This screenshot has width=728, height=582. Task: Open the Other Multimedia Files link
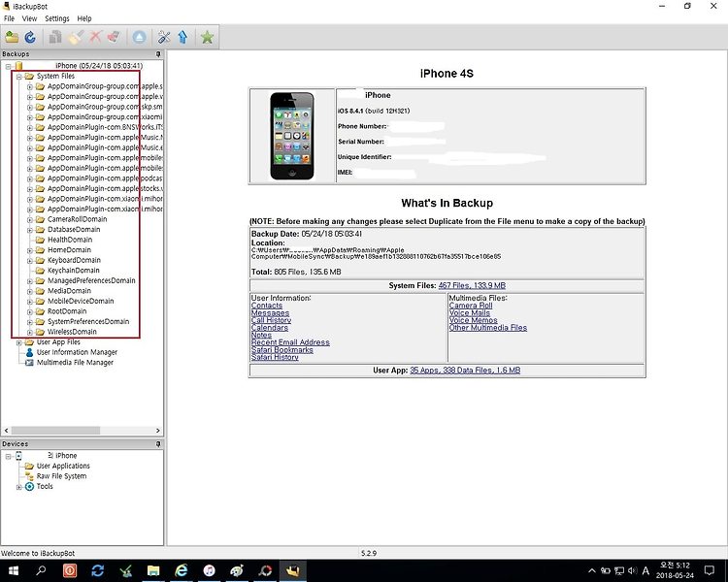tap(488, 328)
